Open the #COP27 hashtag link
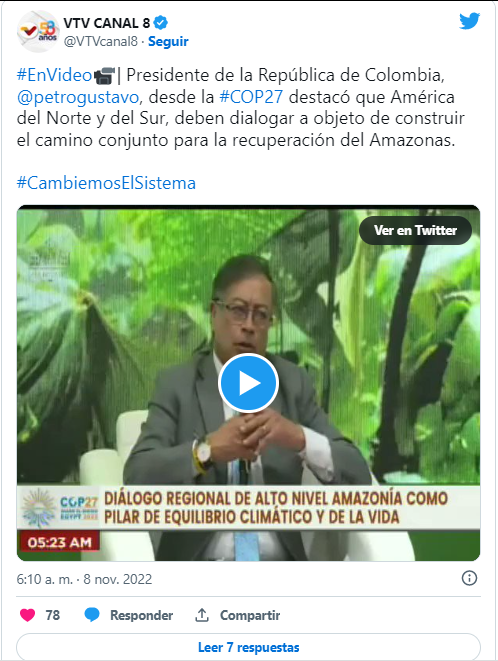The width and height of the screenshot is (498, 661). point(251,97)
